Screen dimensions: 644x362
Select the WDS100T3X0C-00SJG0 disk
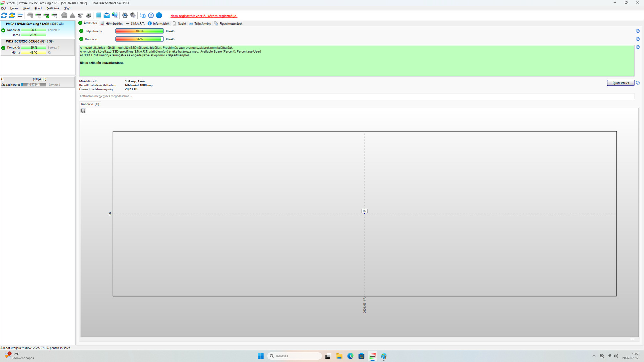pyautogui.click(x=38, y=47)
